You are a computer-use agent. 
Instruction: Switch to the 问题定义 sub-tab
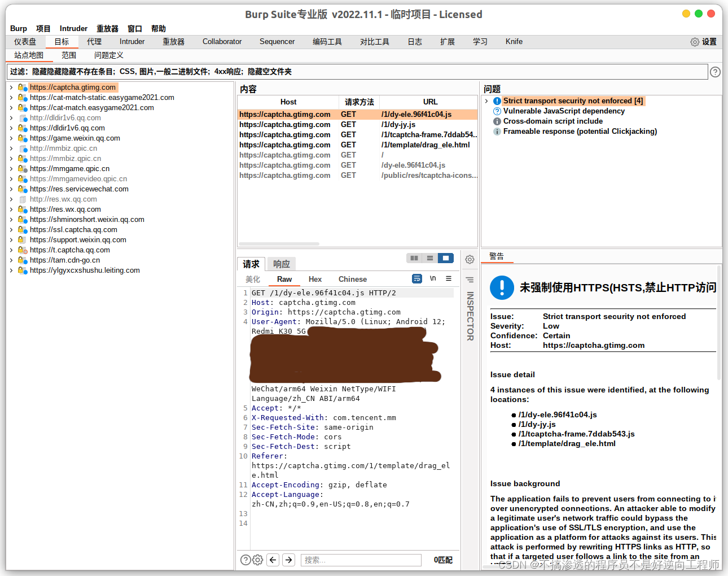tap(109, 55)
